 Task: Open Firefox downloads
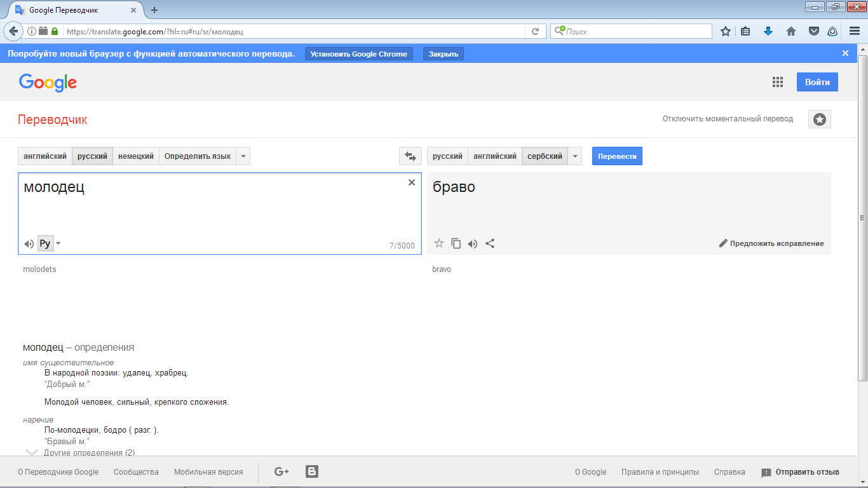coord(768,31)
